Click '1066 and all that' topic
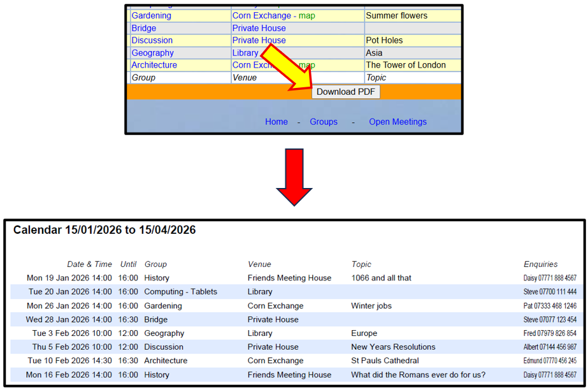Viewport: 588px width, 390px height. coord(381,278)
